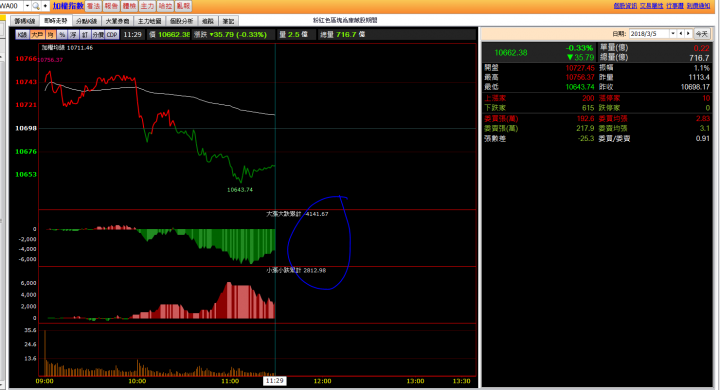Click the magnifier search icon beside the symbol box
Screen dimensions: 720x390
point(36,6)
